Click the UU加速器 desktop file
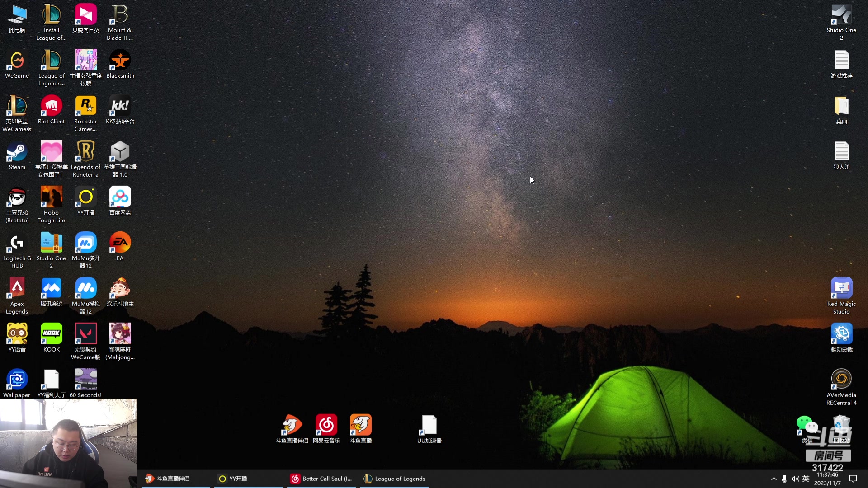 point(429,427)
